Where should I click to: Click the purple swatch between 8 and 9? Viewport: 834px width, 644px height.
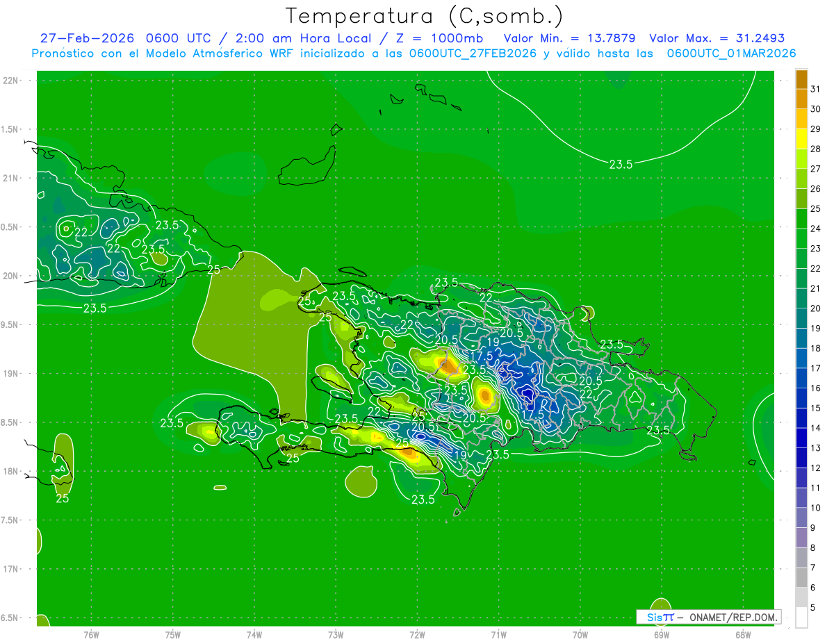(801, 538)
